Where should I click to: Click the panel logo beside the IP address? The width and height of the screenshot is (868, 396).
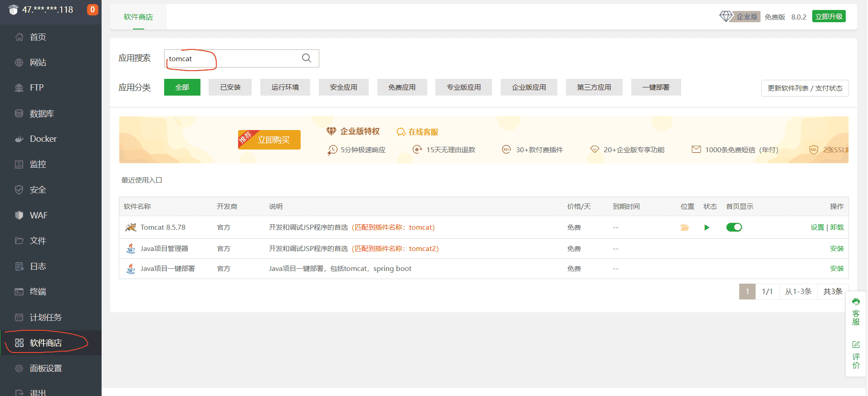14,10
